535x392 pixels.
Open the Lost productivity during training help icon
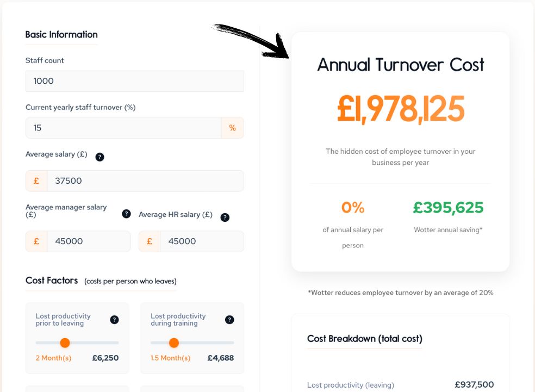click(229, 320)
